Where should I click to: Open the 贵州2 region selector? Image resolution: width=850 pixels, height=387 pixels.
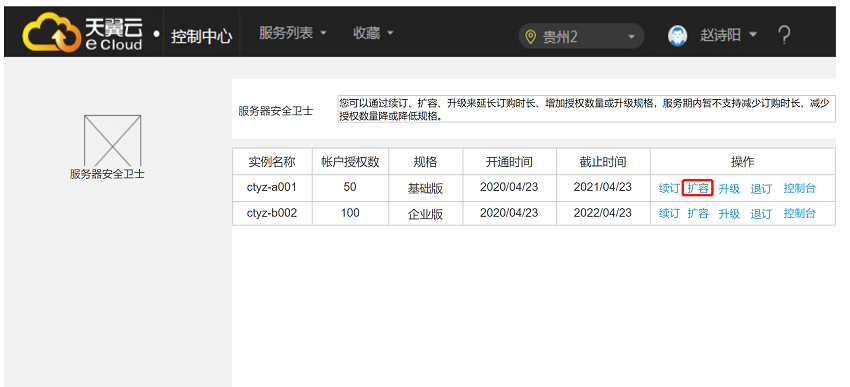coord(581,36)
